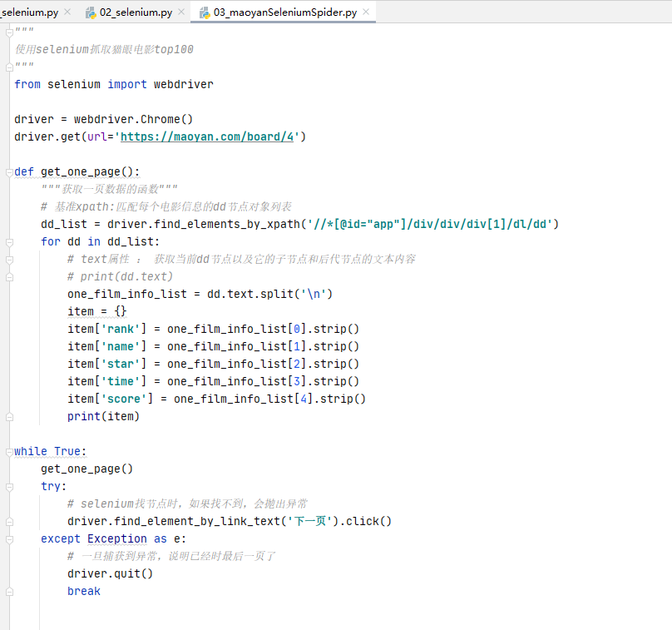The image size is (672, 630).
Task: Click on 'webdriver.Chrome()' call
Action: (x=133, y=119)
